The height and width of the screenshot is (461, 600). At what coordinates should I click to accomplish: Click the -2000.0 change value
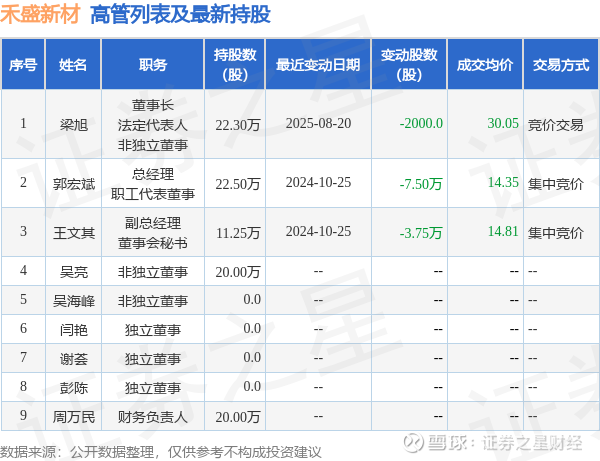click(x=421, y=123)
